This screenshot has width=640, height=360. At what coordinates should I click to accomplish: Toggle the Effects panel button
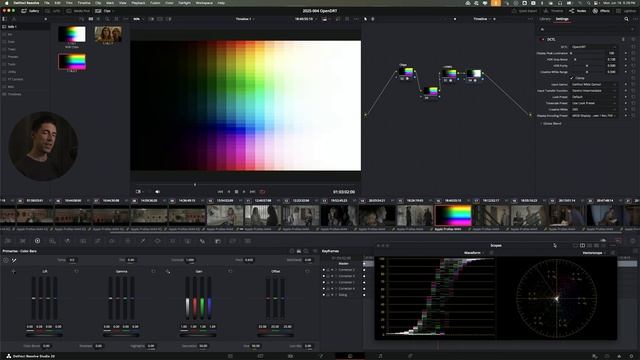tap(601, 11)
